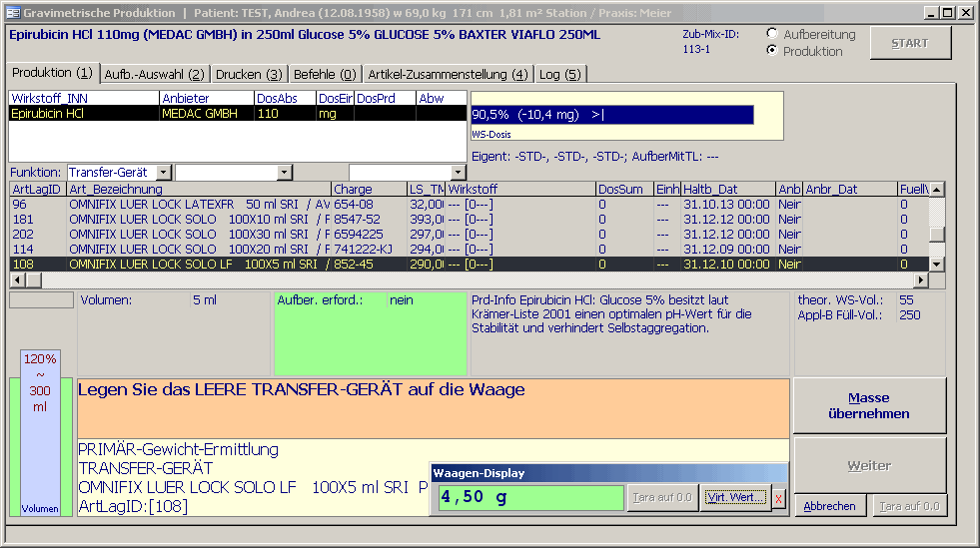Select row with ArtLagID 114
Image resolution: width=980 pixels, height=548 pixels.
pos(469,249)
